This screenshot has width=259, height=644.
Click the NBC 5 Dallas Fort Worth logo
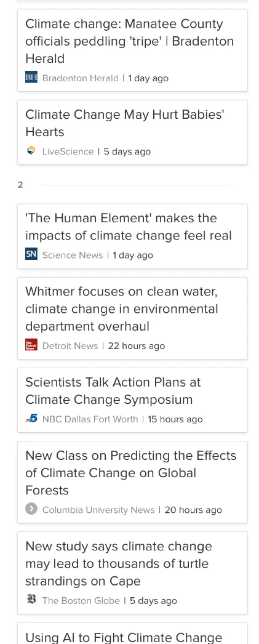click(31, 419)
